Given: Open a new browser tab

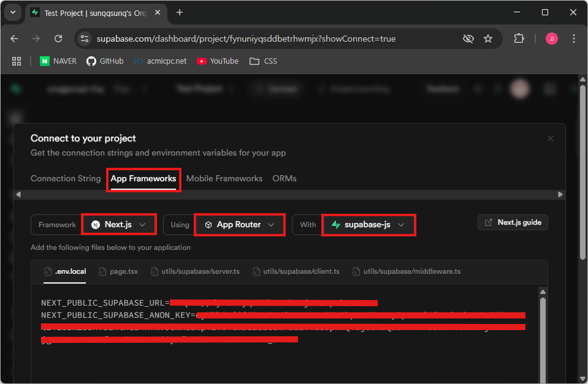Looking at the screenshot, I should (180, 12).
